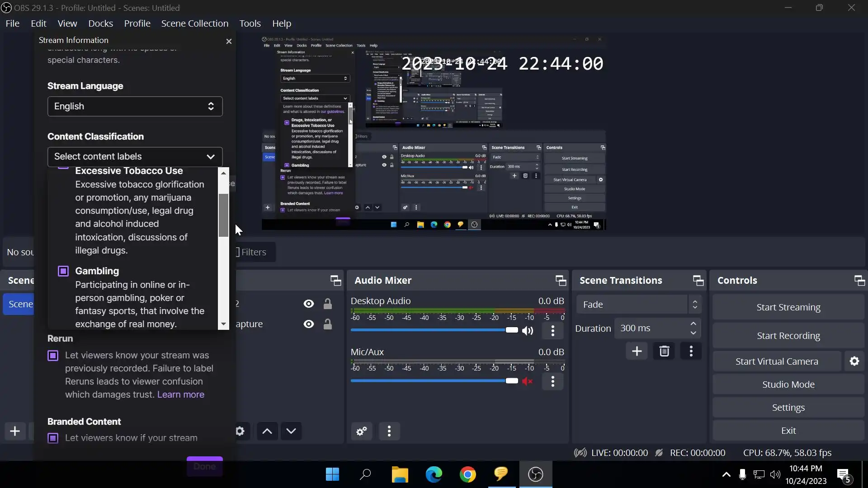Image resolution: width=868 pixels, height=488 pixels.
Task: Toggle the Rerun checkbox
Action: pos(53,356)
